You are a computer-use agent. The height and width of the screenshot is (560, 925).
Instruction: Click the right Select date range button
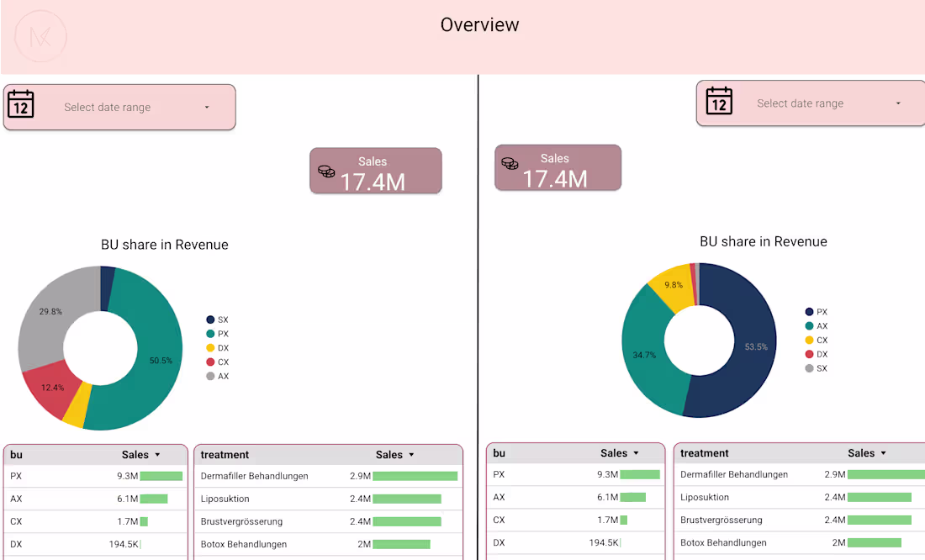[x=810, y=103]
